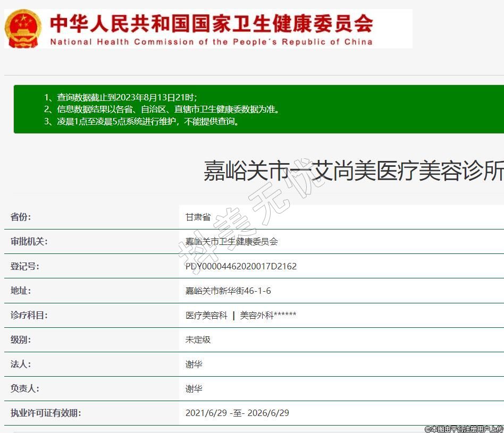Click the 负责人 value 谢华
This screenshot has width=504, height=433.
194,389
